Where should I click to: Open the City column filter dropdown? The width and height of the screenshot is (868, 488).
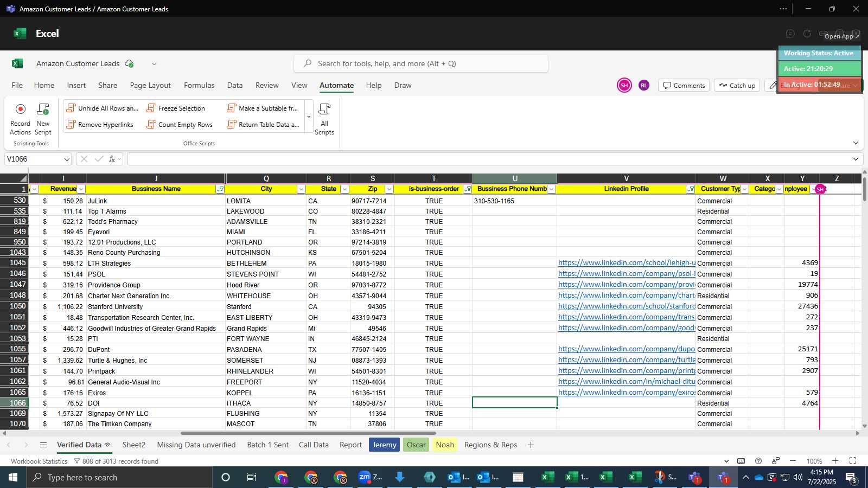point(301,189)
